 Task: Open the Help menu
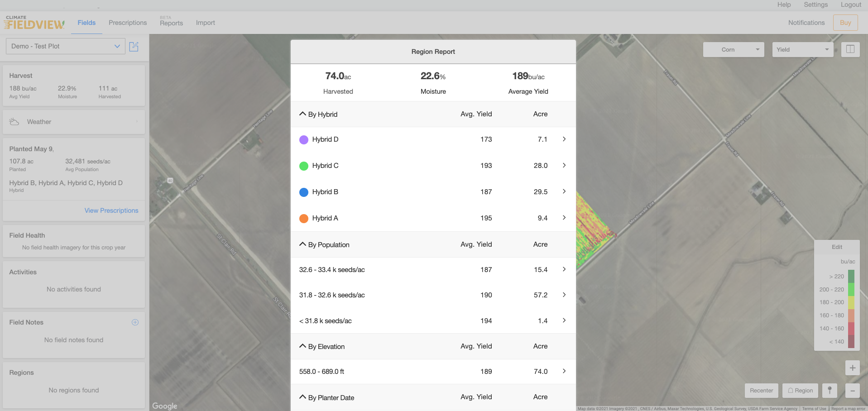click(x=784, y=5)
